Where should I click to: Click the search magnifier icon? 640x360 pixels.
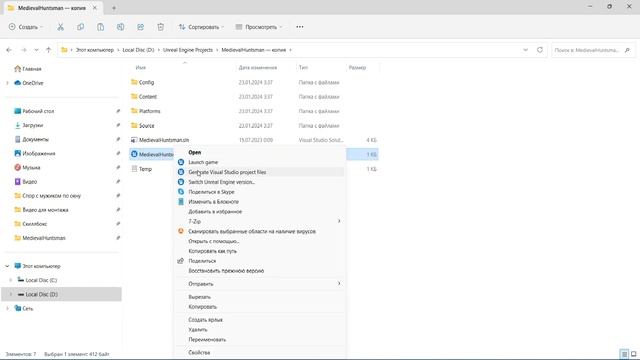point(627,50)
